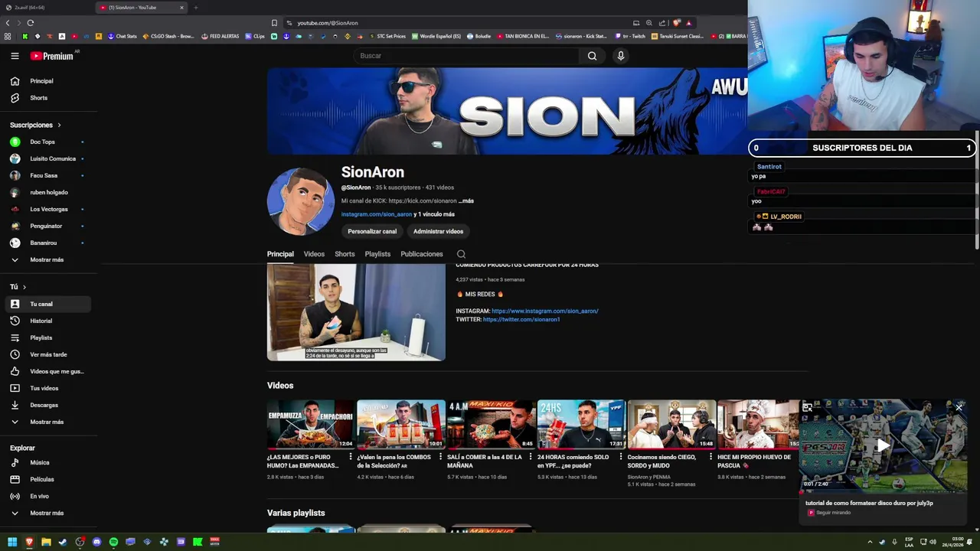Image resolution: width=980 pixels, height=551 pixels.
Task: Open Doc Tops subscription channel
Action: click(48, 142)
